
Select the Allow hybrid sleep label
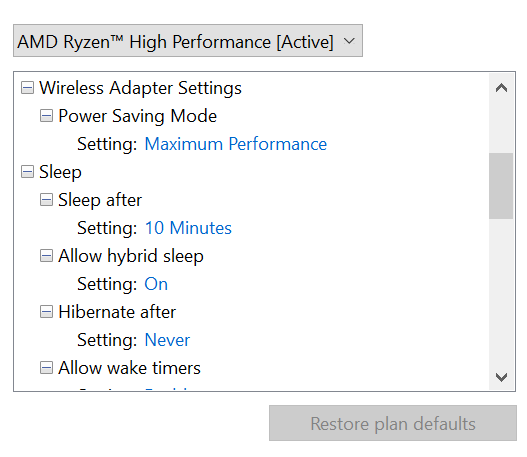pyautogui.click(x=131, y=256)
